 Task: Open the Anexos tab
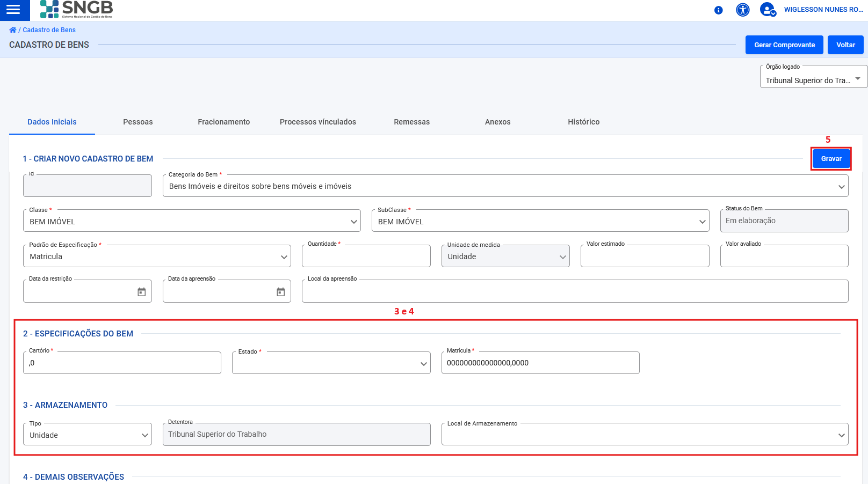click(x=498, y=122)
